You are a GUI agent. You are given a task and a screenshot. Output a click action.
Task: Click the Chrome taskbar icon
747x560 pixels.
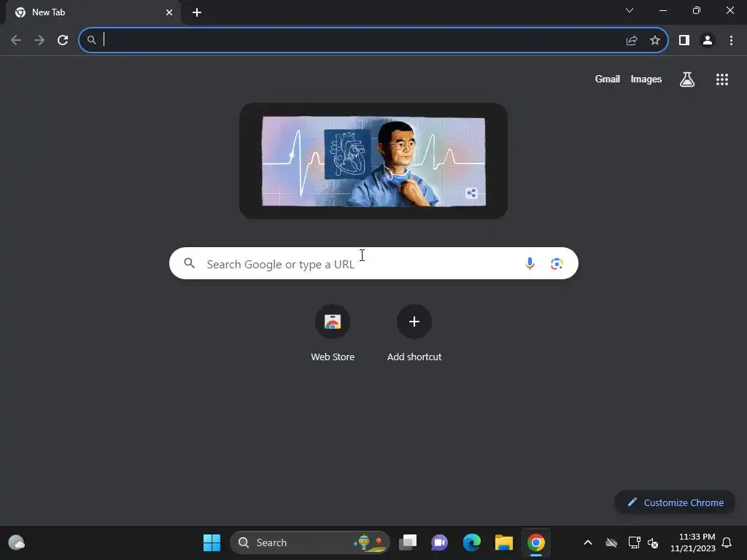[536, 542]
